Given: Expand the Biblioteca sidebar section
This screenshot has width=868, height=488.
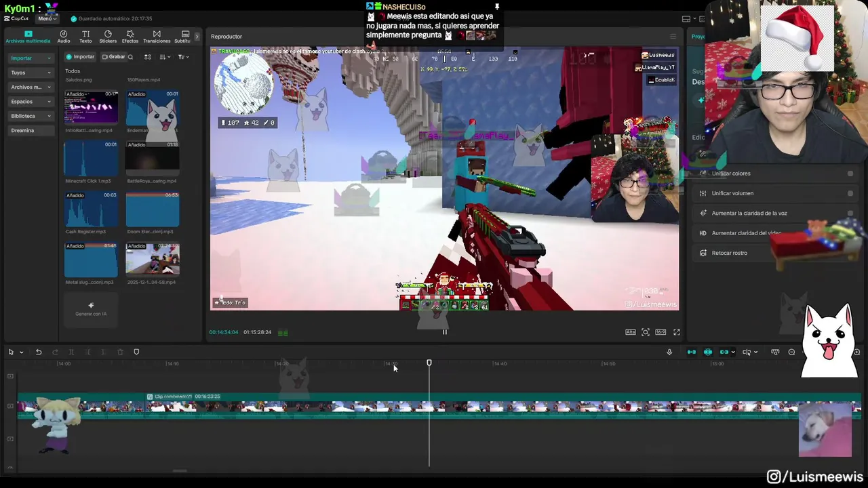Looking at the screenshot, I should [x=31, y=116].
